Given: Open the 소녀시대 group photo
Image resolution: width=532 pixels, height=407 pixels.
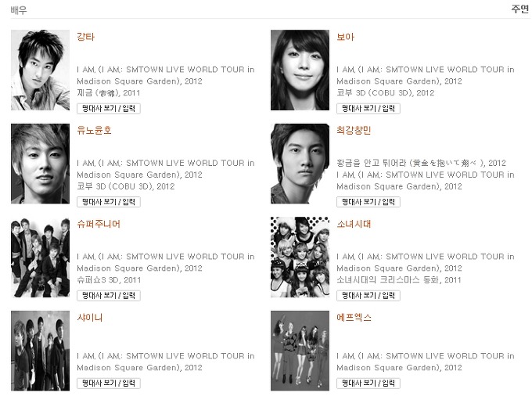Looking at the screenshot, I should [300, 258].
